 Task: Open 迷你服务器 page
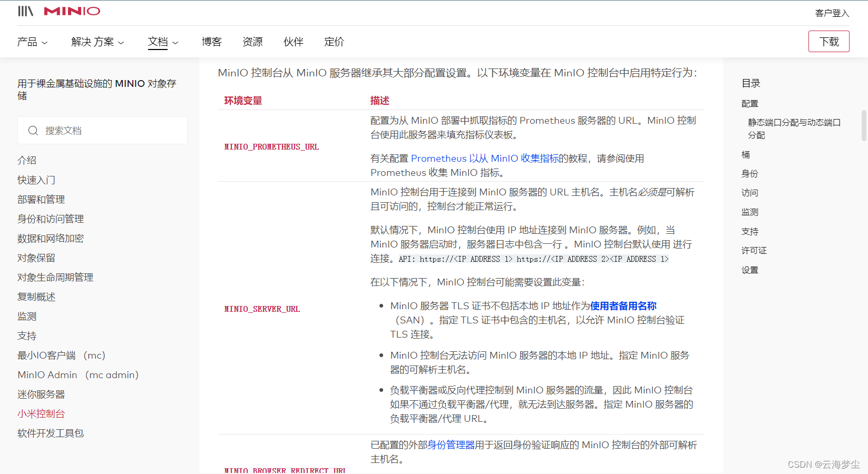point(41,394)
